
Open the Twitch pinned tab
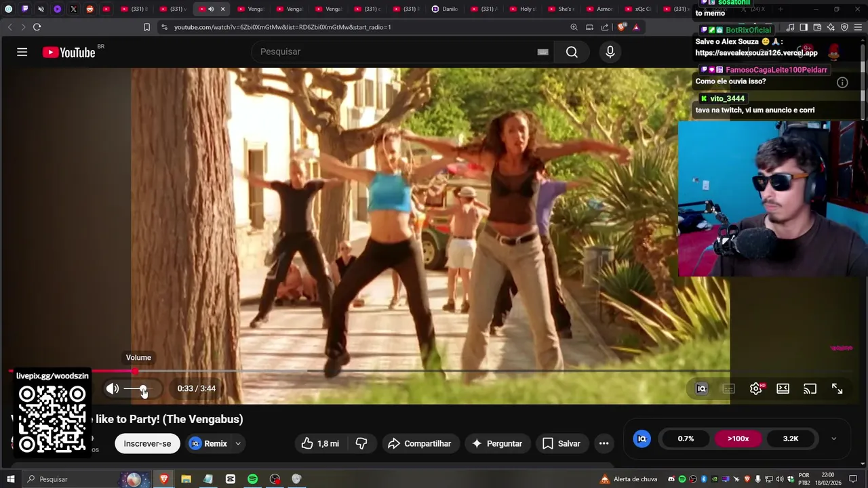tap(24, 9)
